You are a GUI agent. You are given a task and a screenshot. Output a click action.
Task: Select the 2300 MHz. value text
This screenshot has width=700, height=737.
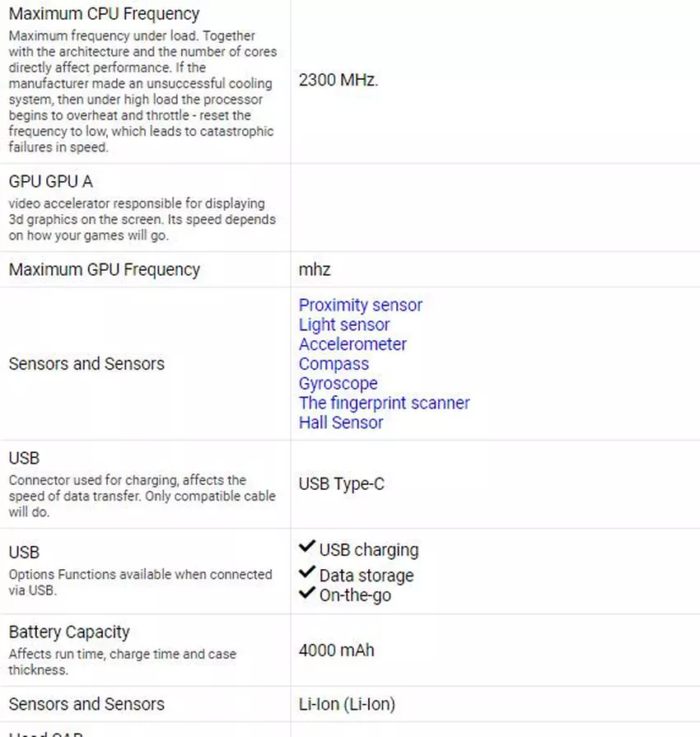tap(338, 81)
